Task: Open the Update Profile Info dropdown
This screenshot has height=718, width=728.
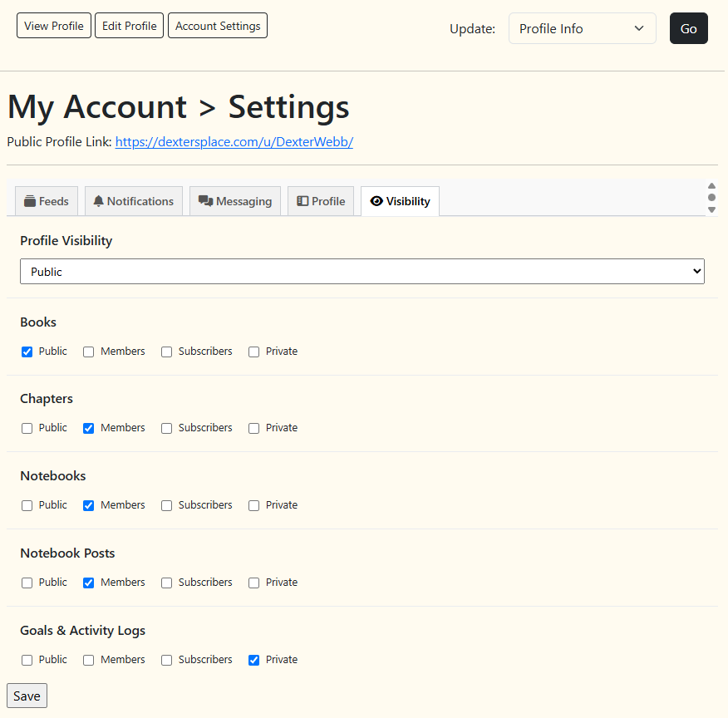Action: (x=583, y=28)
